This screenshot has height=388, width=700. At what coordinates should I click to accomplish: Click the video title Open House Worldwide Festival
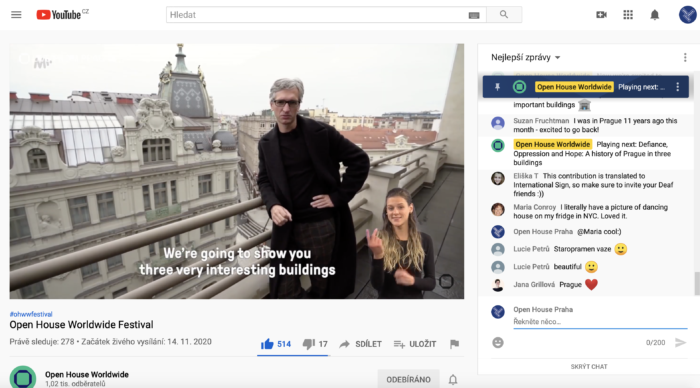81,325
